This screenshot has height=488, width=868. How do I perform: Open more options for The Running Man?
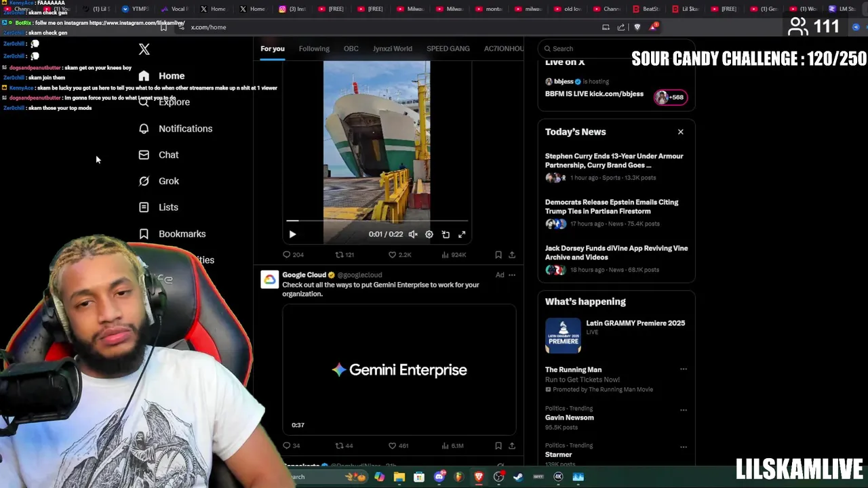tap(684, 369)
